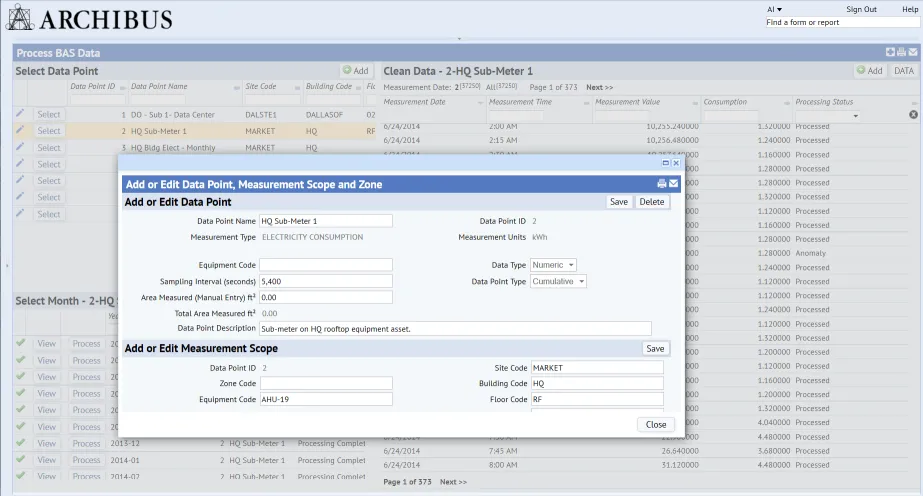Click Next >> link at top of Clean Data

(x=599, y=87)
